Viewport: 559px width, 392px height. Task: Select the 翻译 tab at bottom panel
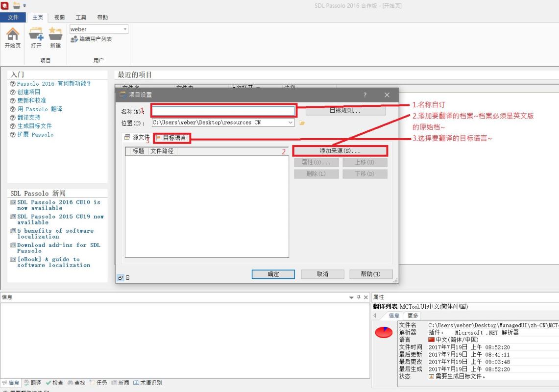(32, 383)
